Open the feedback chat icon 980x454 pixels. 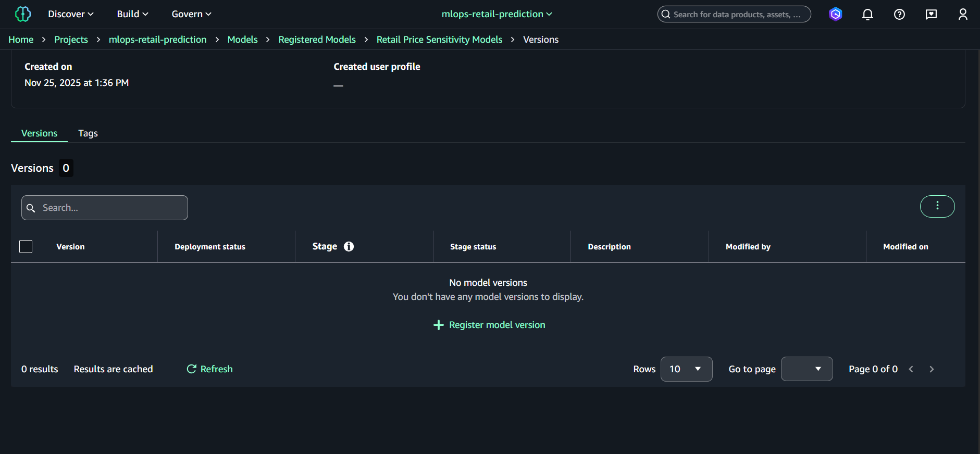(931, 14)
